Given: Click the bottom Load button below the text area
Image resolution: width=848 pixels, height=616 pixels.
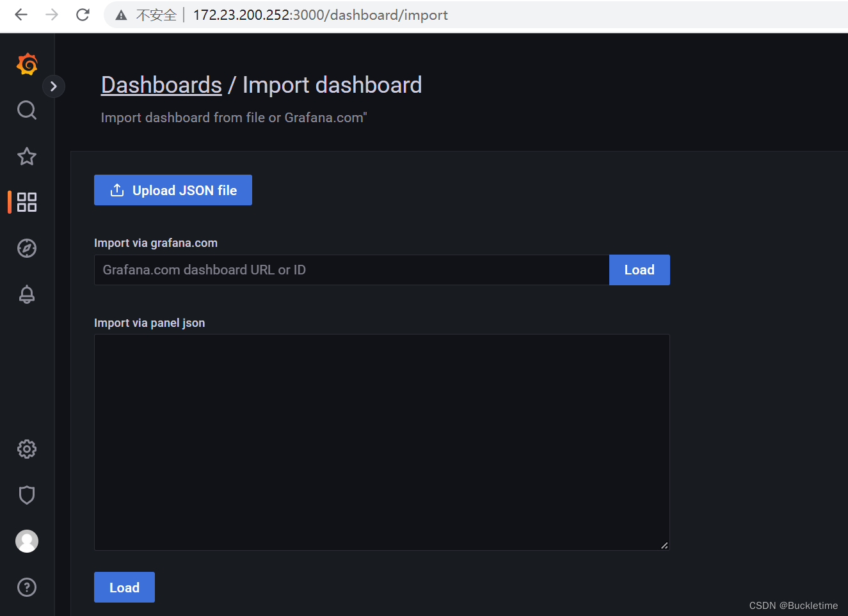Looking at the screenshot, I should (124, 587).
